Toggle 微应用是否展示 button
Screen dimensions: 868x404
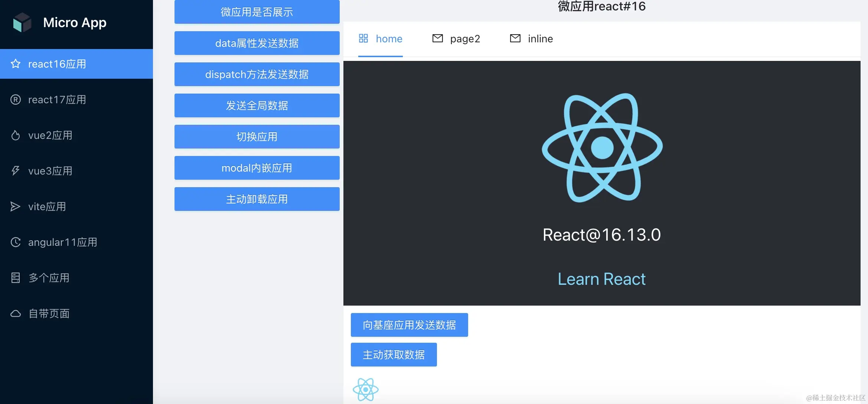click(257, 12)
